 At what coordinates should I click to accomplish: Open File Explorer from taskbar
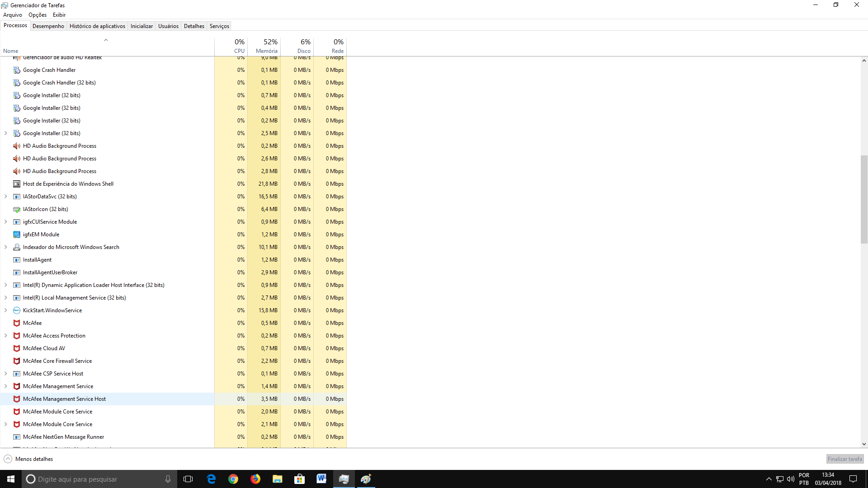click(278, 479)
